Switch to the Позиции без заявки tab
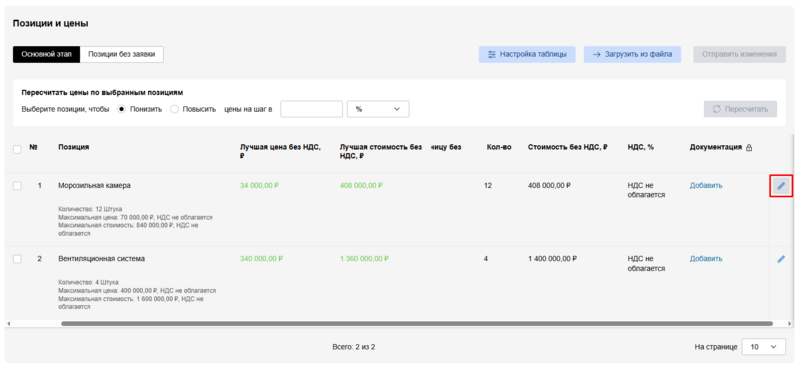The width and height of the screenshot is (800, 367). click(x=121, y=54)
